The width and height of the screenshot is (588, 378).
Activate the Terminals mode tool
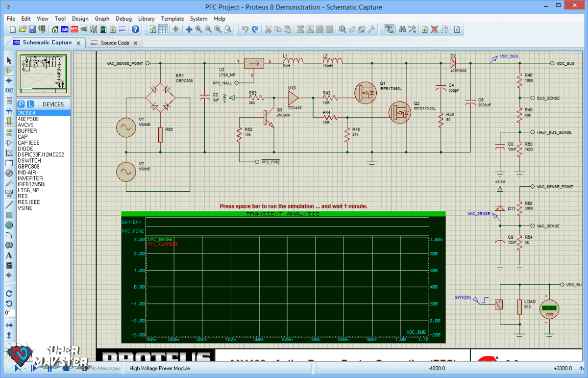[9, 132]
